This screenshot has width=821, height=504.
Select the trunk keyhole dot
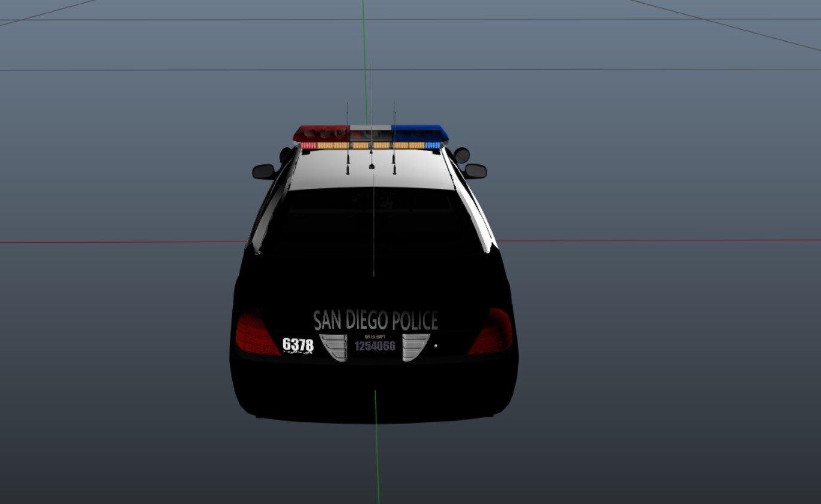pyautogui.click(x=436, y=346)
